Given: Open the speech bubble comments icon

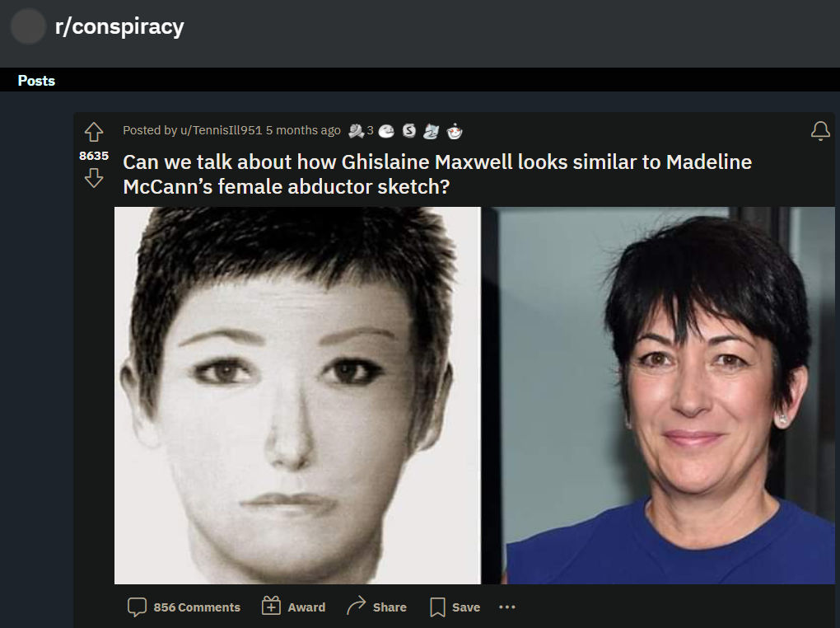Looking at the screenshot, I should 138,607.
